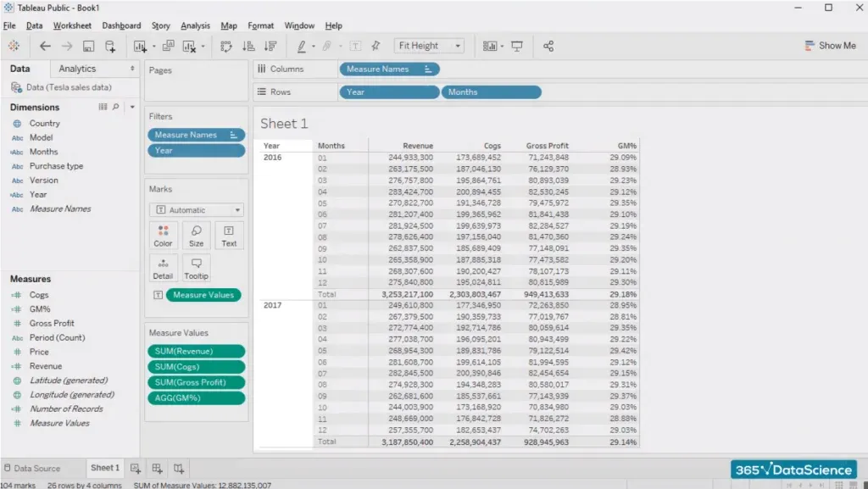Open the Fit Height dropdown
Image resolution: width=868 pixels, height=489 pixels.
(431, 46)
